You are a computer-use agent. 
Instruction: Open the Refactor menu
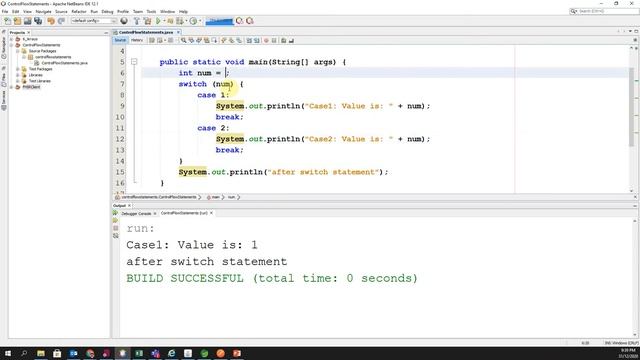coord(79,11)
